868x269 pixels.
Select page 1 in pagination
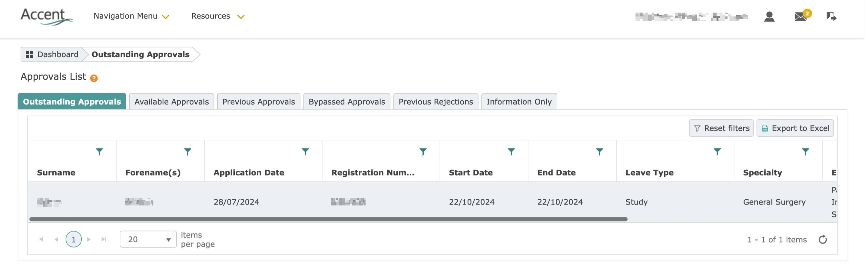pos(73,239)
